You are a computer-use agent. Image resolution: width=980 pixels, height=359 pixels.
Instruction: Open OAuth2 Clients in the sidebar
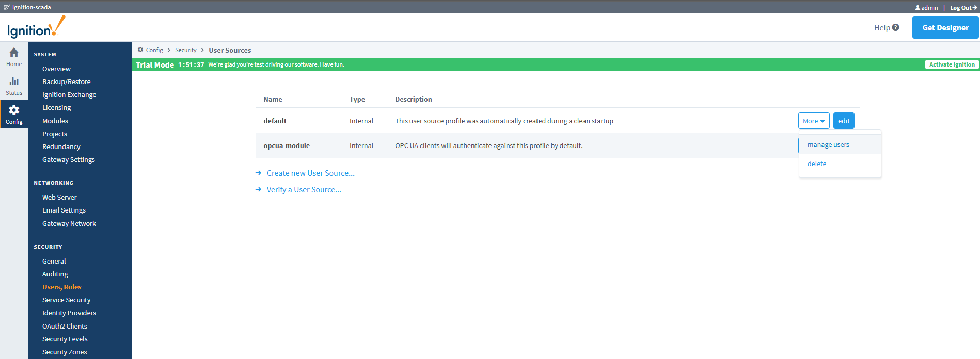[x=65, y=326]
